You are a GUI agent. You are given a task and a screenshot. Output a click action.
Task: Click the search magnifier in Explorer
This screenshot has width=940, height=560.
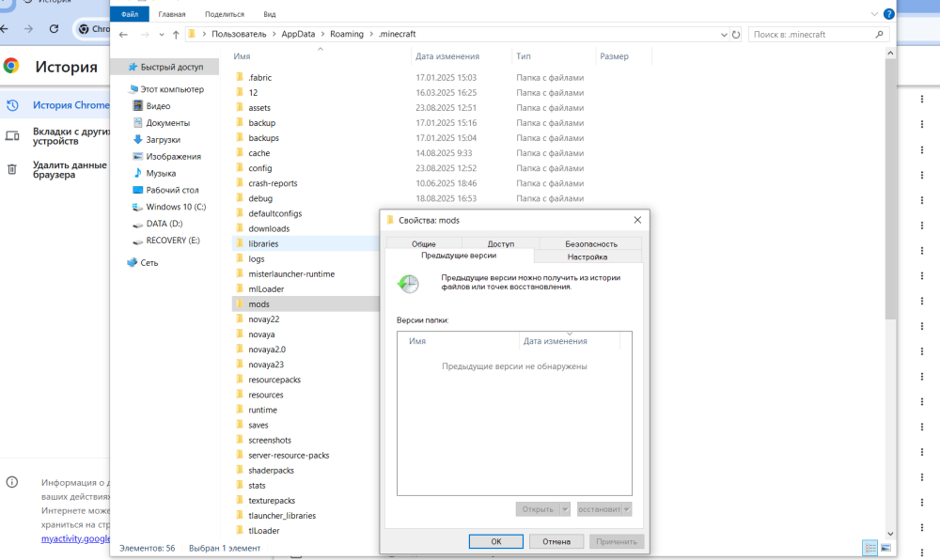pyautogui.click(x=879, y=35)
